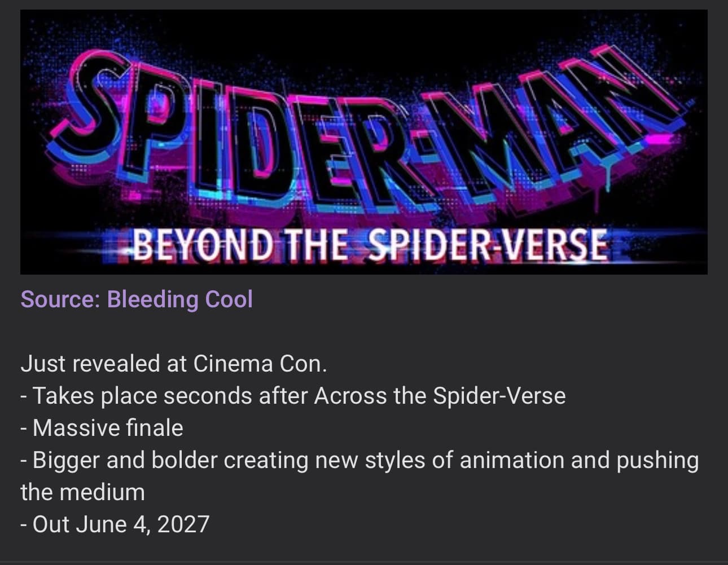
Task: Select the 'Just revealed at Cinema Con.' line
Action: point(174,364)
